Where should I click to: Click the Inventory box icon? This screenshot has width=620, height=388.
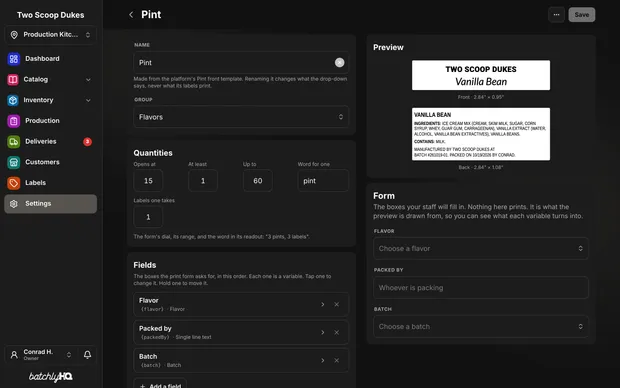13,100
